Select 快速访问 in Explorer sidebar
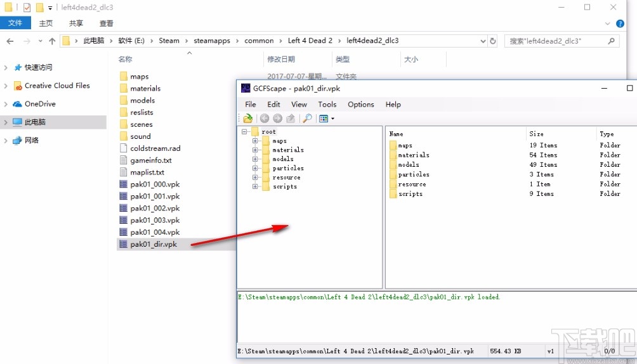Image resolution: width=637 pixels, height=364 pixels. (38, 67)
